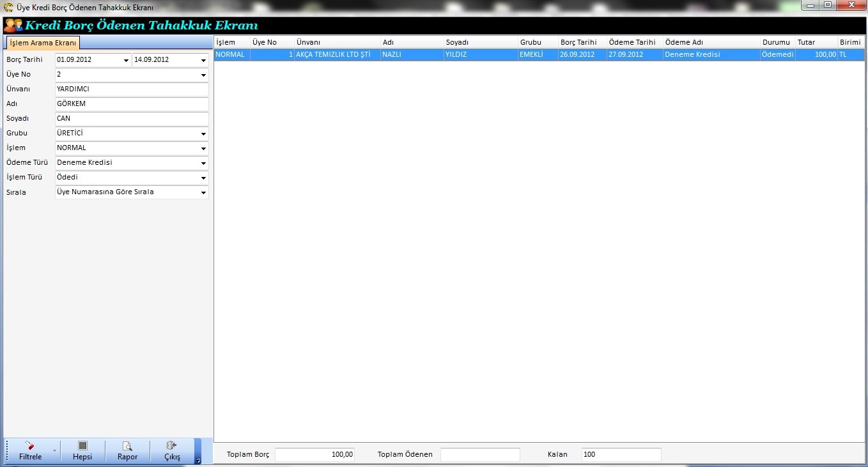Click the Hepsi show-all icon
The image size is (868, 467).
82,446
